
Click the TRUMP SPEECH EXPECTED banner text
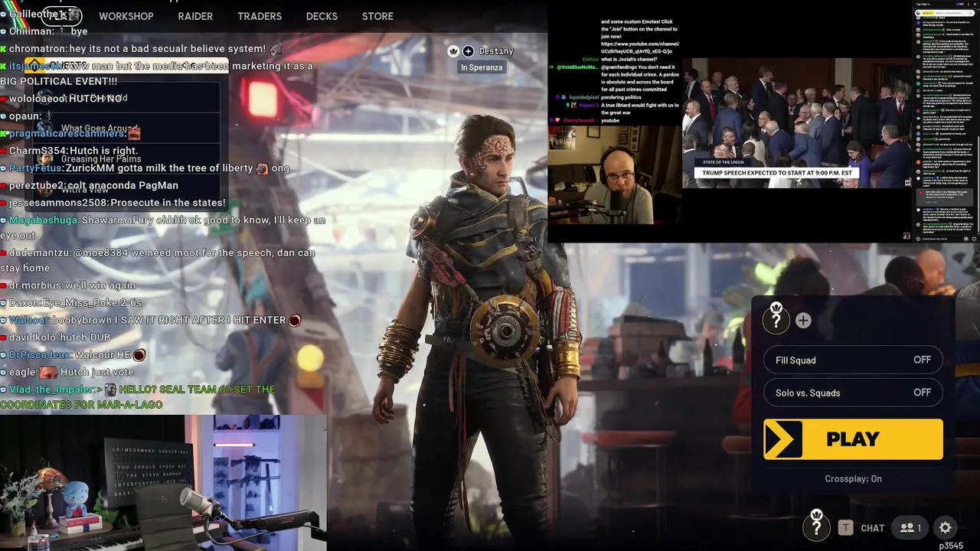click(777, 173)
